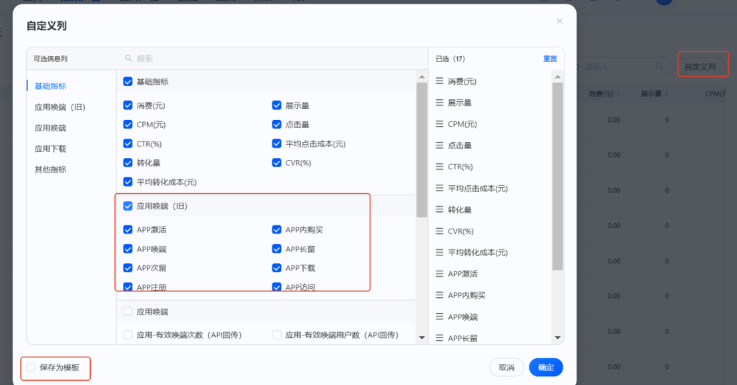The height and width of the screenshot is (385, 737).
Task: Select the 基础指标 category tab
Action: [50, 86]
